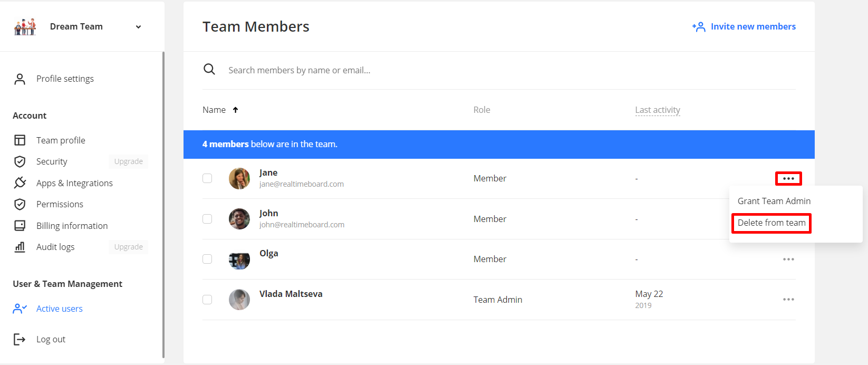Select the checkbox next to Jane

[x=207, y=178]
